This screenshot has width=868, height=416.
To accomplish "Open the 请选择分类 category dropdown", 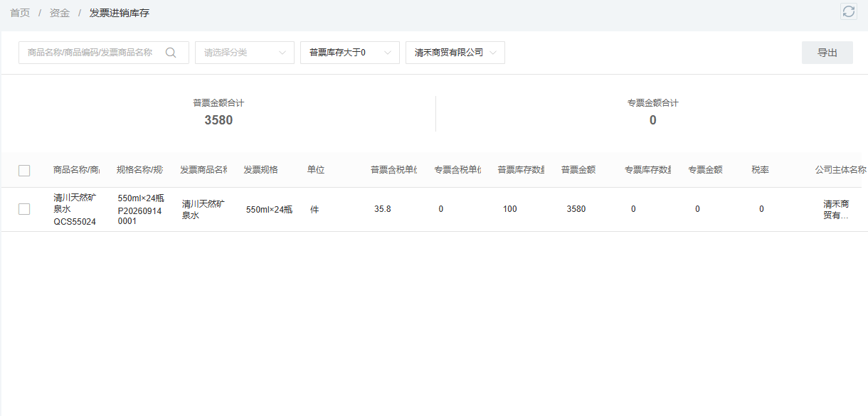I will 245,53.
